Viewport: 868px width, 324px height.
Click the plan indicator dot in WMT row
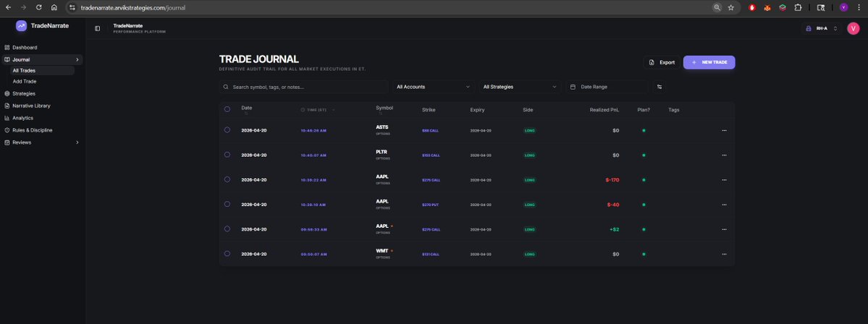pos(644,255)
